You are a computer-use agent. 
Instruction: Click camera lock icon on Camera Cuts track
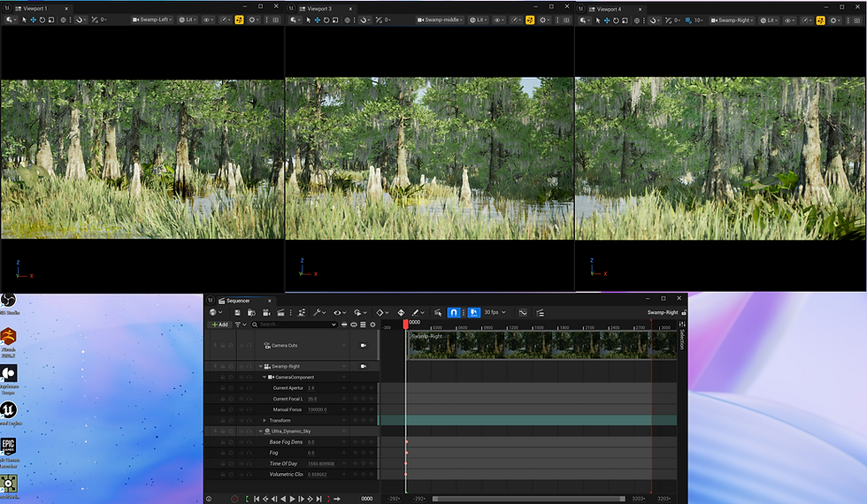pyautogui.click(x=364, y=346)
